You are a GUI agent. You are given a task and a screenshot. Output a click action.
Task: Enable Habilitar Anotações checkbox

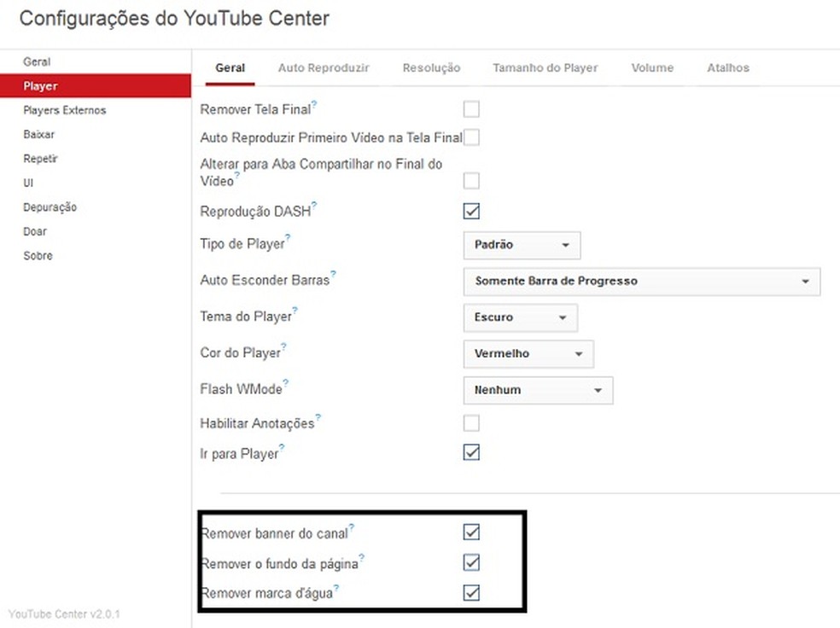point(471,423)
